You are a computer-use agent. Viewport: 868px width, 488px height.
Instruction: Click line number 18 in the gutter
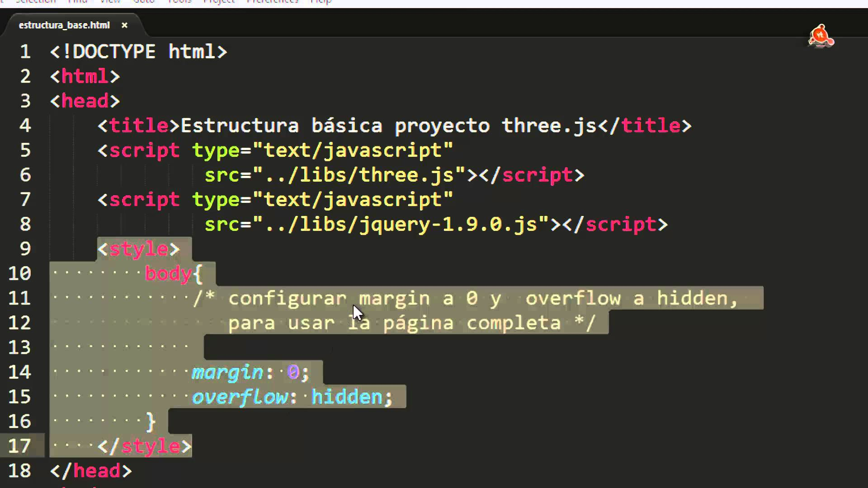pos(19,471)
